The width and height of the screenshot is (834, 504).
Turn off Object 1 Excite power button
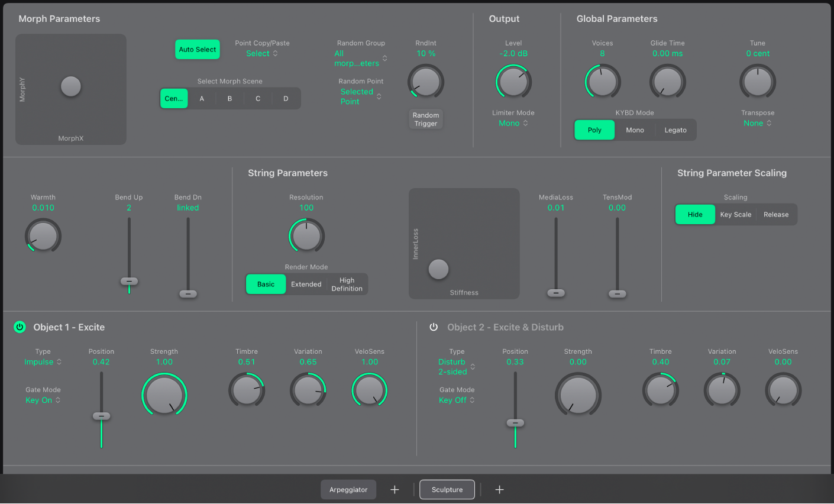pos(20,327)
